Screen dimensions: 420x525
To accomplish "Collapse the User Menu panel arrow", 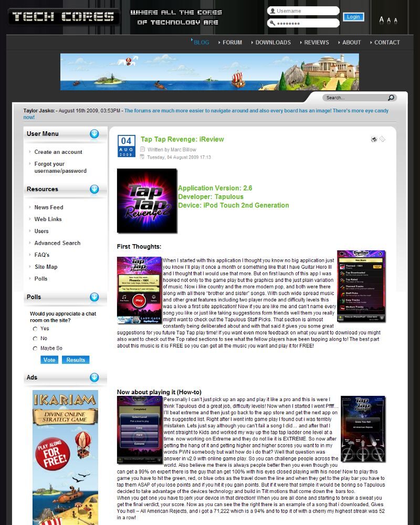I will coord(94,134).
